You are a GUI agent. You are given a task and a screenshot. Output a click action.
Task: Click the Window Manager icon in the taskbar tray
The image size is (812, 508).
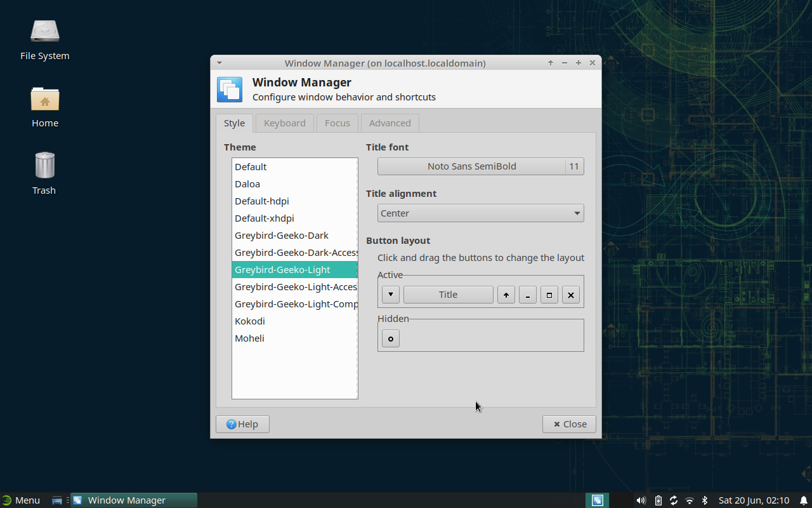[x=597, y=500]
